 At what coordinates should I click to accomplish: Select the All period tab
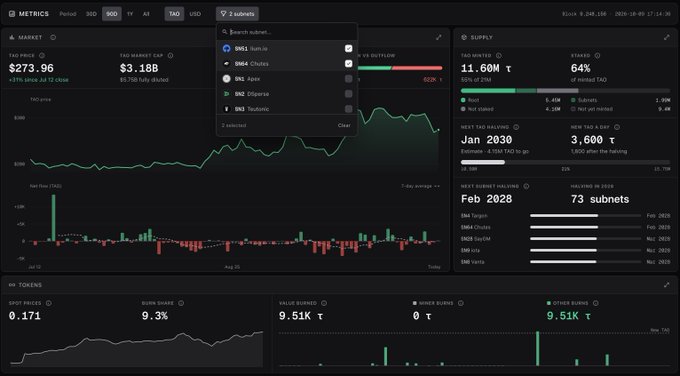[x=146, y=14]
